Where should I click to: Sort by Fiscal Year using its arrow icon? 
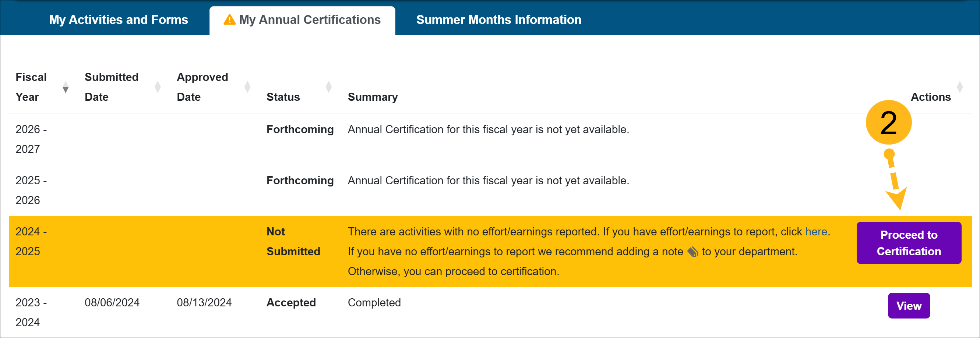(66, 87)
